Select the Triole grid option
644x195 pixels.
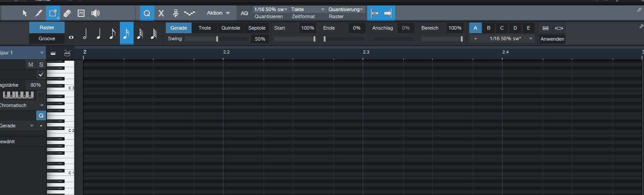[x=205, y=28]
